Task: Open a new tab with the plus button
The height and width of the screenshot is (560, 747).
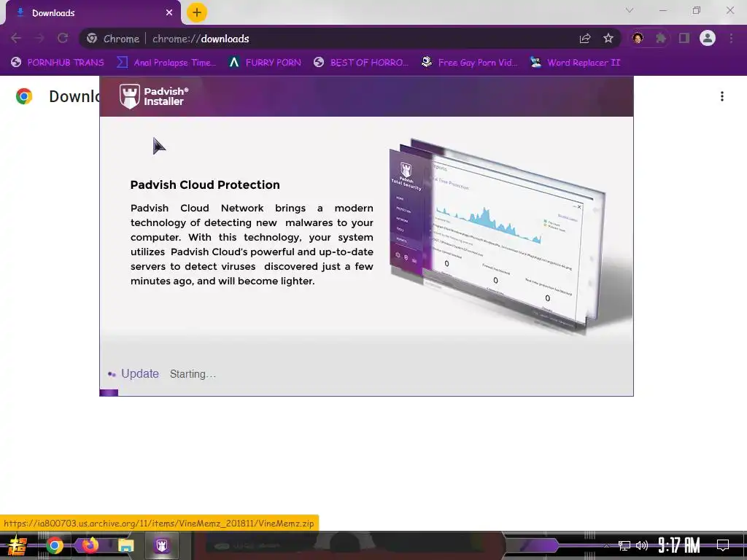Action: [197, 12]
